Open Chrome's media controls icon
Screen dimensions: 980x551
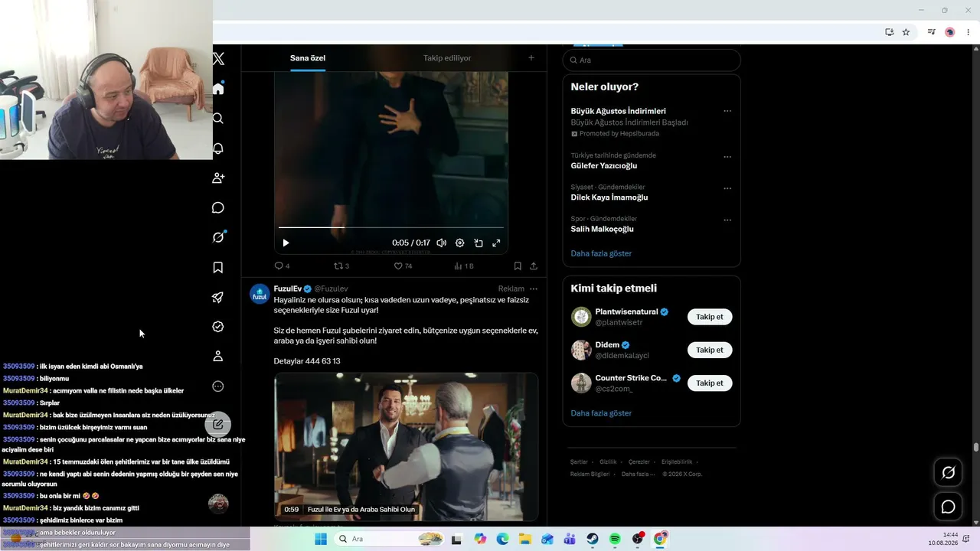tap(932, 32)
